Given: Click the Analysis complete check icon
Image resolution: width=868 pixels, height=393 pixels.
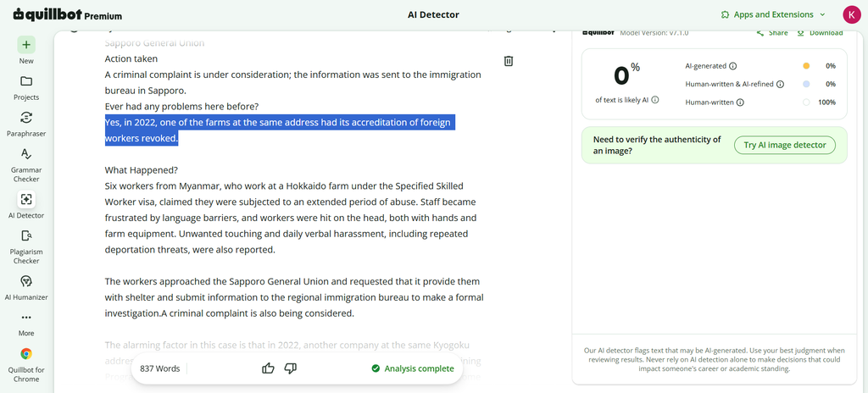Looking at the screenshot, I should tap(376, 368).
